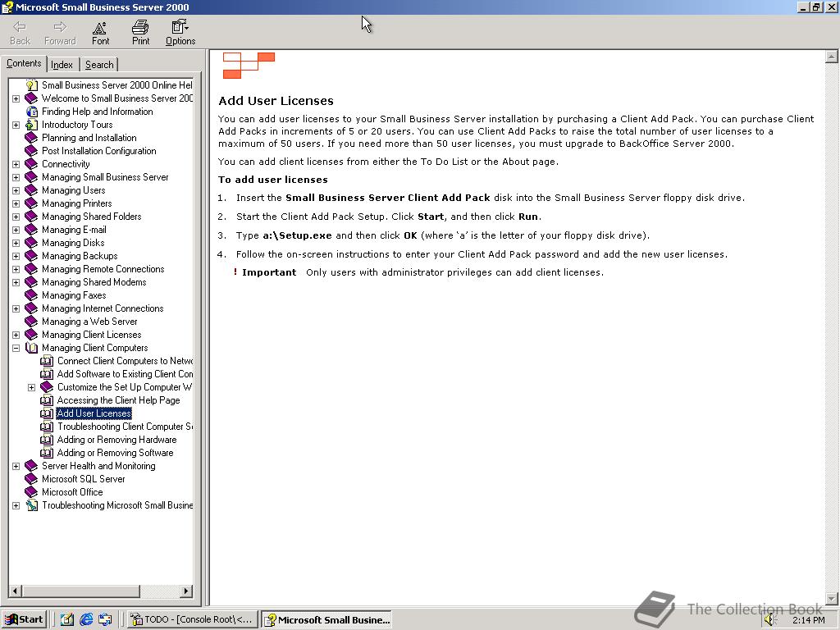Expand the Server Health and Monitoring node
This screenshot has height=630, width=840.
[x=16, y=466]
